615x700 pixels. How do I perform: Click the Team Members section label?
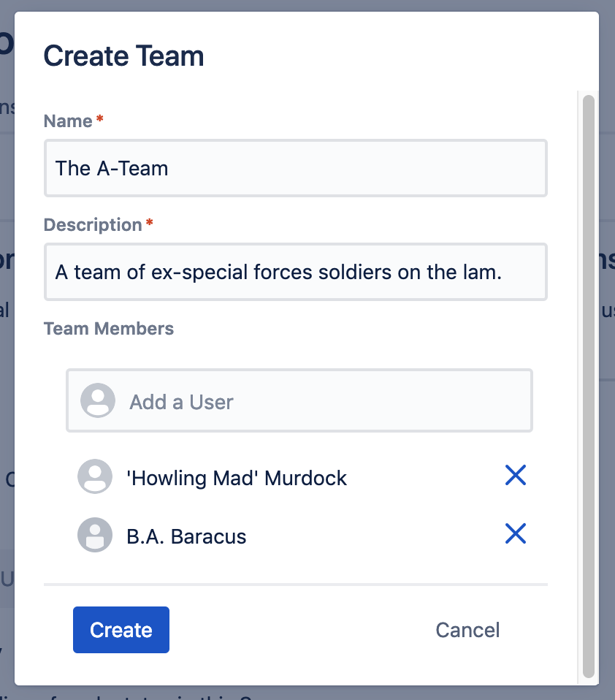point(109,329)
